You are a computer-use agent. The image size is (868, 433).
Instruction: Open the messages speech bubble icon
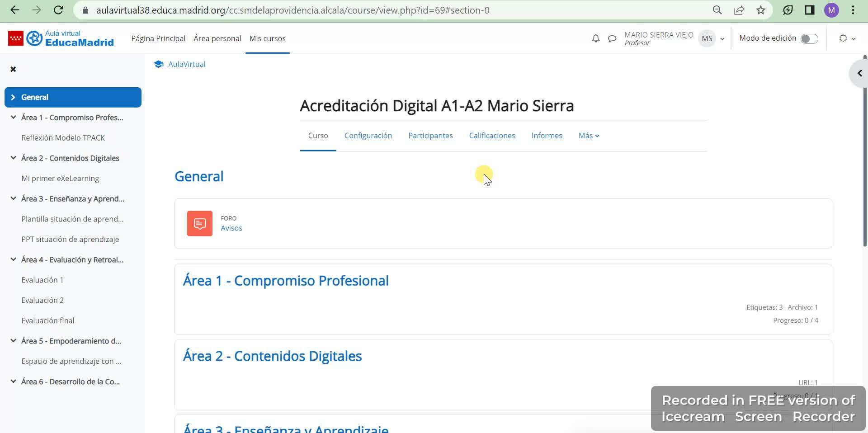pos(612,38)
